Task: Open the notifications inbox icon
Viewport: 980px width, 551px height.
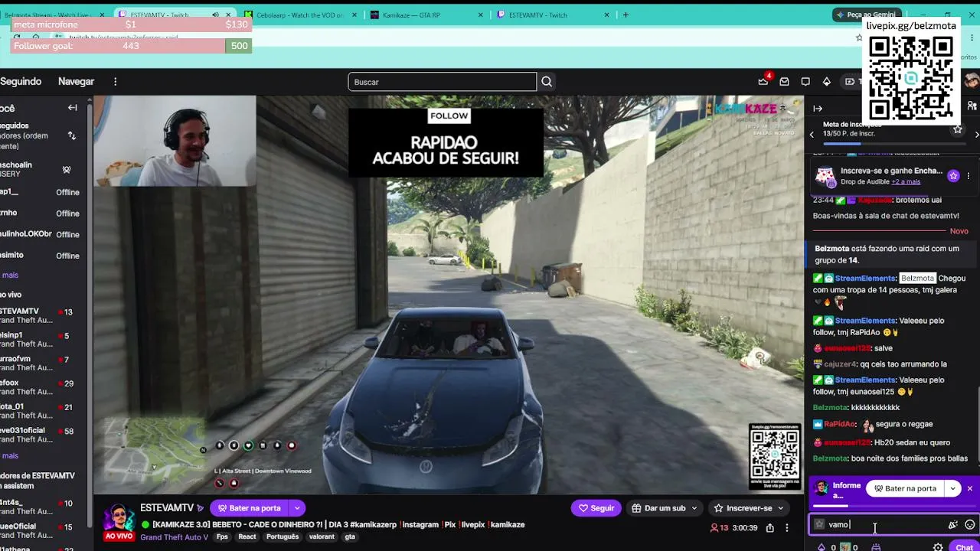Action: [x=784, y=82]
